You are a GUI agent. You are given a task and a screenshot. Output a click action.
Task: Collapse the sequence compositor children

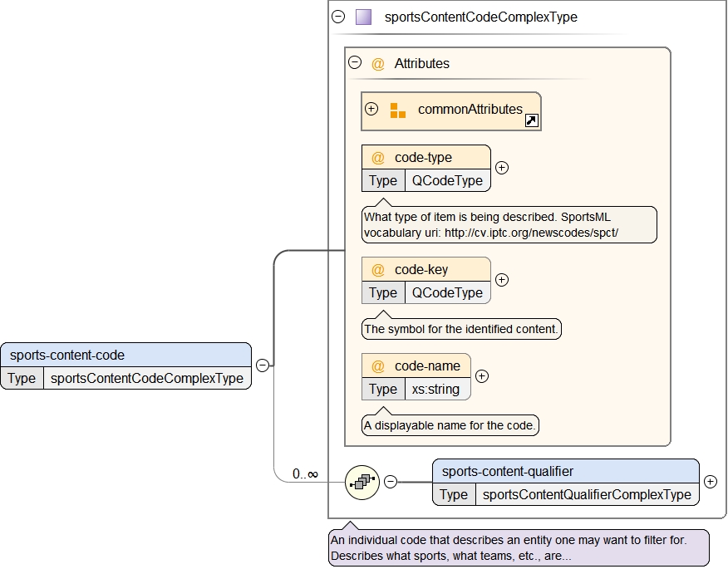pyautogui.click(x=391, y=482)
